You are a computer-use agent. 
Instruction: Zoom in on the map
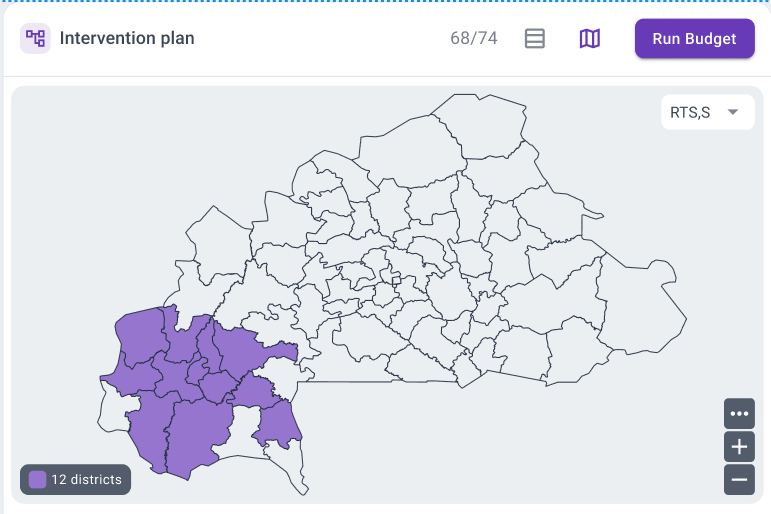[x=739, y=446]
